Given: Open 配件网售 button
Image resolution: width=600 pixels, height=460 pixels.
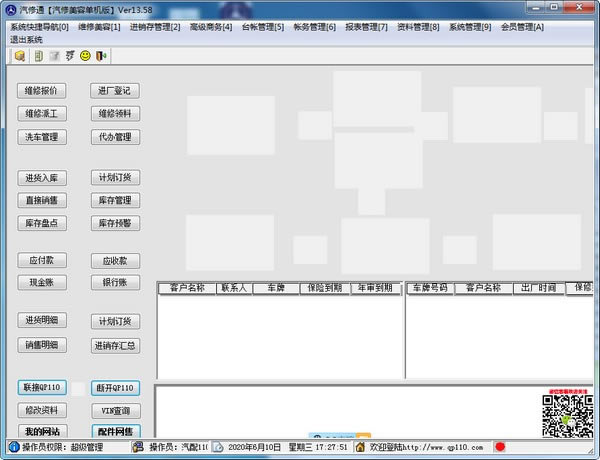Looking at the screenshot, I should click(116, 431).
